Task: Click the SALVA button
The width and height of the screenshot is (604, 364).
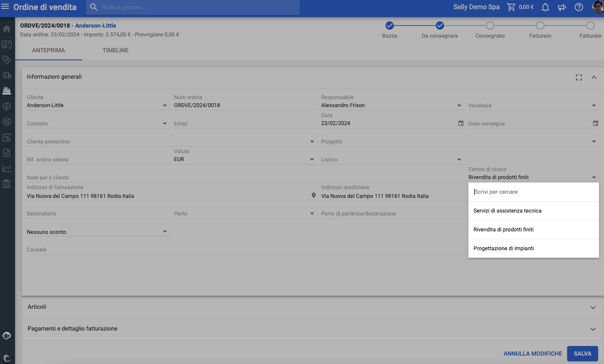Action: pos(582,354)
